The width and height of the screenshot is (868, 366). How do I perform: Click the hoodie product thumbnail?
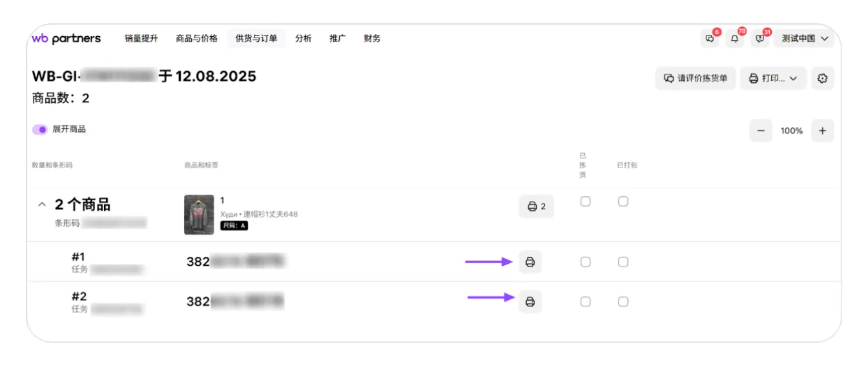point(199,215)
